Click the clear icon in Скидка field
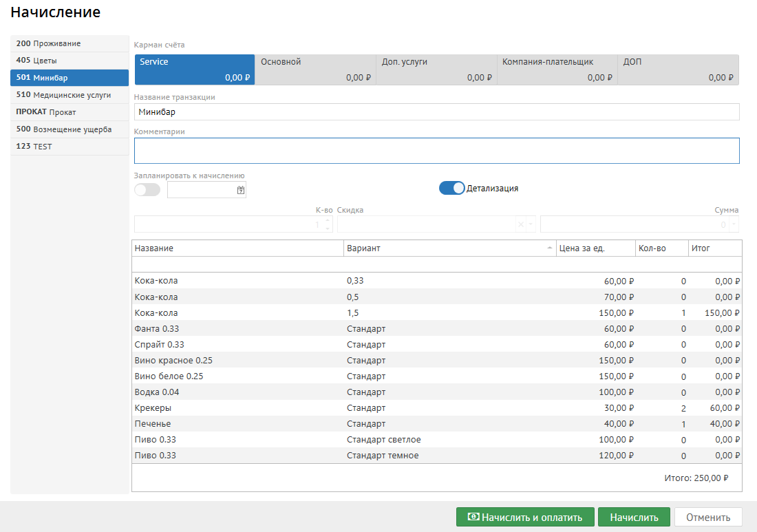The width and height of the screenshot is (757, 532). pyautogui.click(x=521, y=224)
